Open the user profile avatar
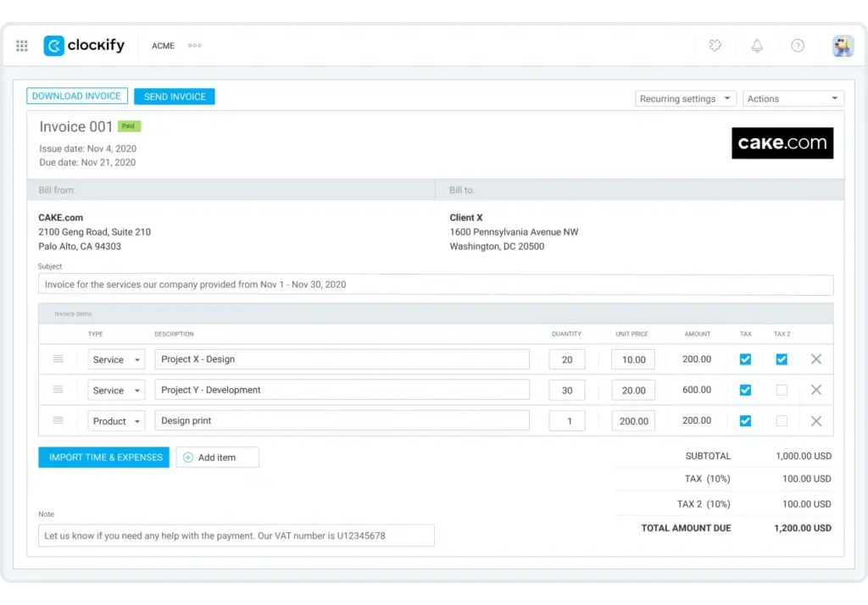This screenshot has width=868, height=605. pyautogui.click(x=843, y=46)
